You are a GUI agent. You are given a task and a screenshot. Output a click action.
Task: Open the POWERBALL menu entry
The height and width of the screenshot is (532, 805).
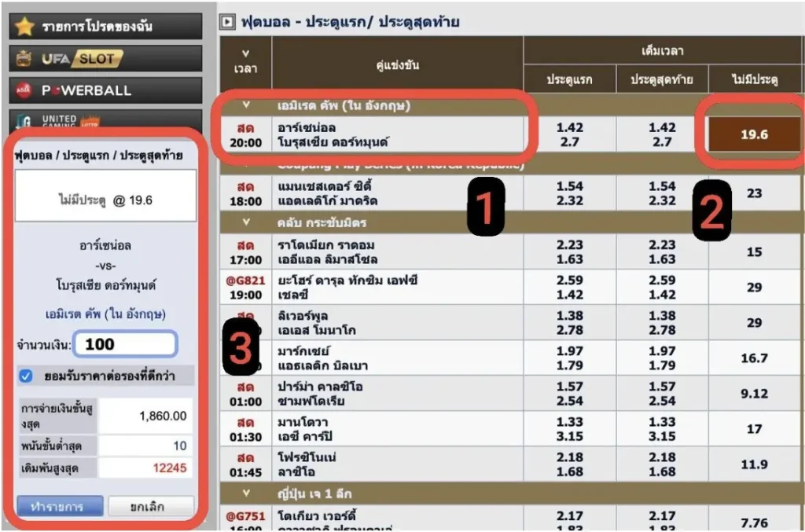click(x=105, y=90)
